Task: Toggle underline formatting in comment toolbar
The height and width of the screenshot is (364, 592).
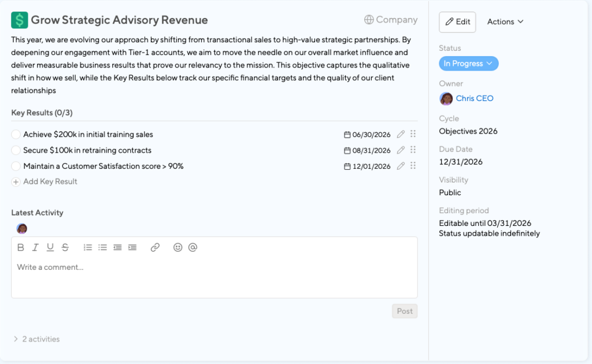Action: pyautogui.click(x=50, y=247)
